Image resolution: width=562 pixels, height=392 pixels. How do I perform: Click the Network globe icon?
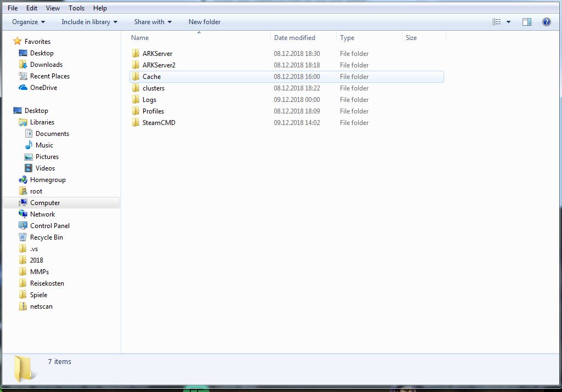click(x=22, y=214)
